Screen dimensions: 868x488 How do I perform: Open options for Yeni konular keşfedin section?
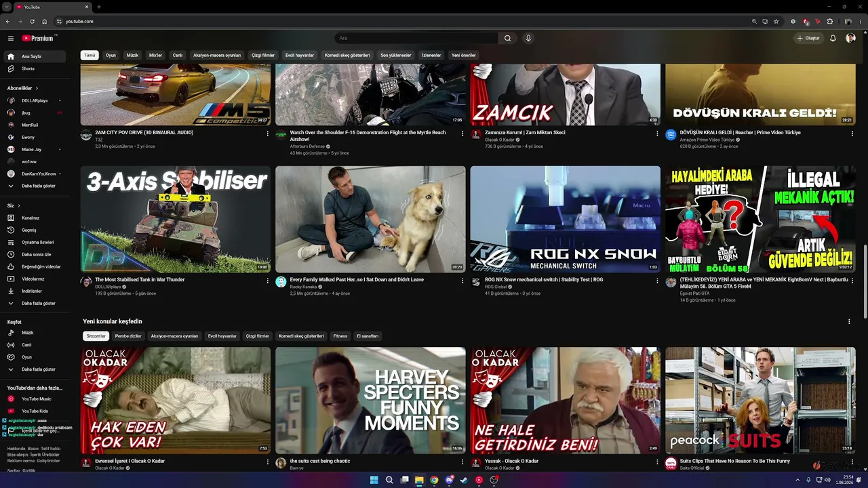coord(849,322)
